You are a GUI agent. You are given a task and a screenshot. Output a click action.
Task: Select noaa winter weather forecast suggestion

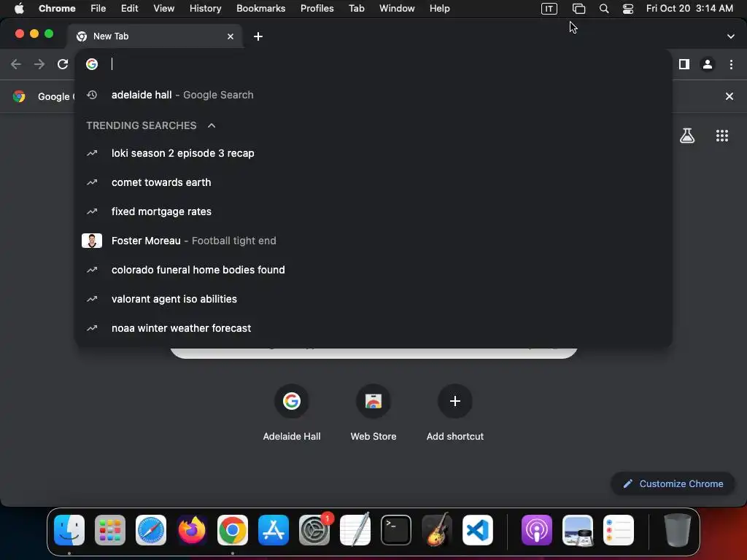(373, 327)
